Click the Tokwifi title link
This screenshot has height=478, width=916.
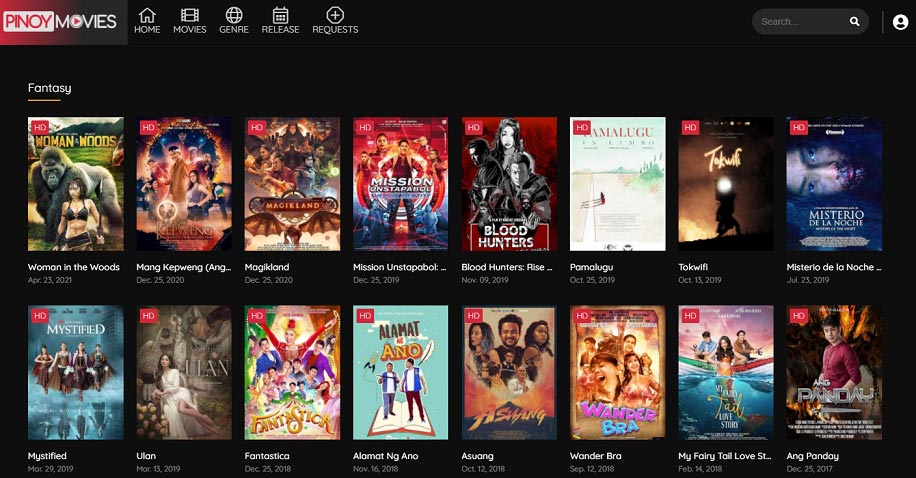693,267
